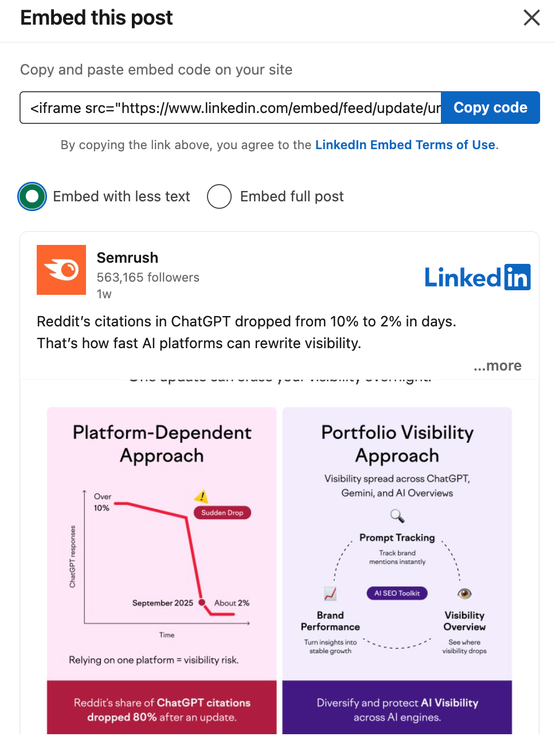
Task: Click the LinkedIn logo
Action: point(477,277)
